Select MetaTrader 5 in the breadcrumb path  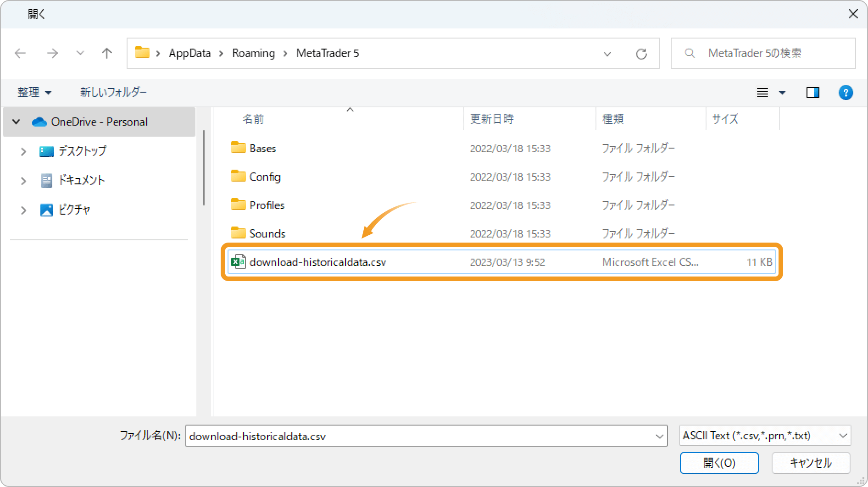tap(328, 53)
